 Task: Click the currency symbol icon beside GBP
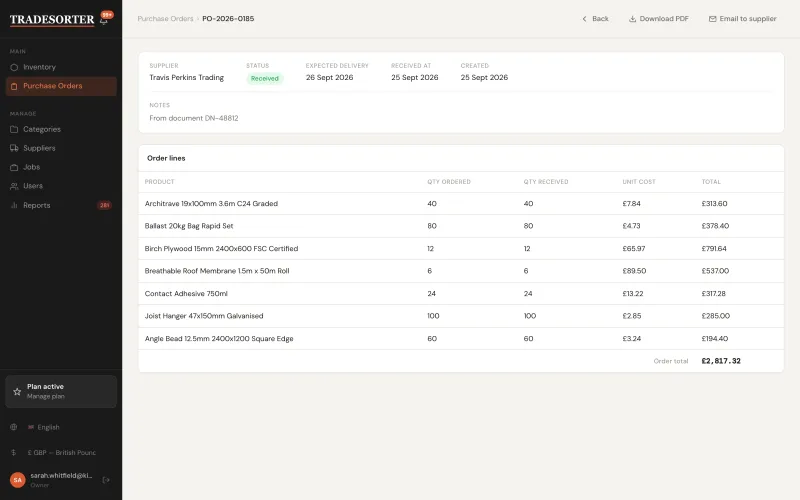(x=14, y=453)
